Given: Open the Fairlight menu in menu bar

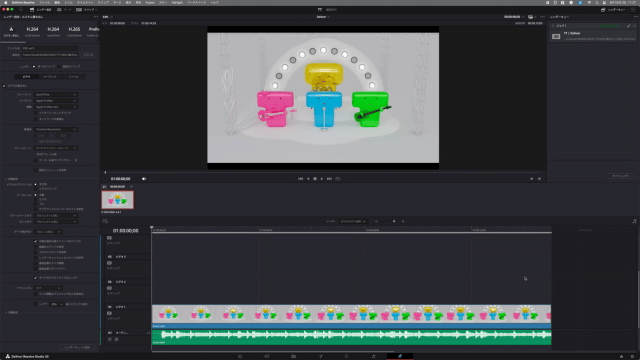Looking at the screenshot, I should coord(177,2).
